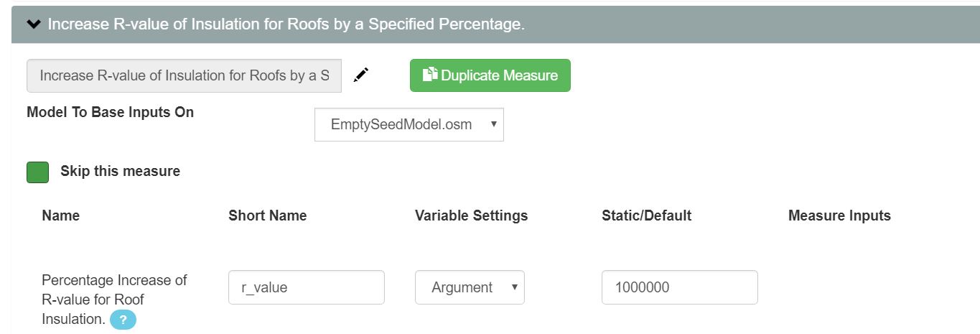This screenshot has width=980, height=334.
Task: Click the pencil edit icon beside measure name
Action: [361, 75]
